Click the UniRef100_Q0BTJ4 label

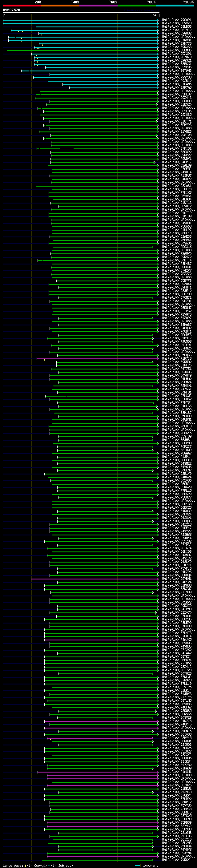tap(176, 260)
